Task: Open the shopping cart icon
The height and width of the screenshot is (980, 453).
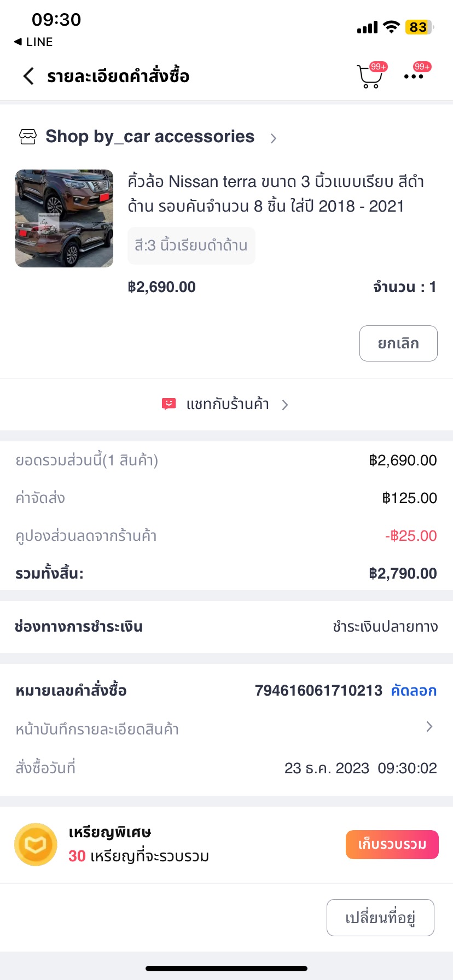Action: point(369,77)
